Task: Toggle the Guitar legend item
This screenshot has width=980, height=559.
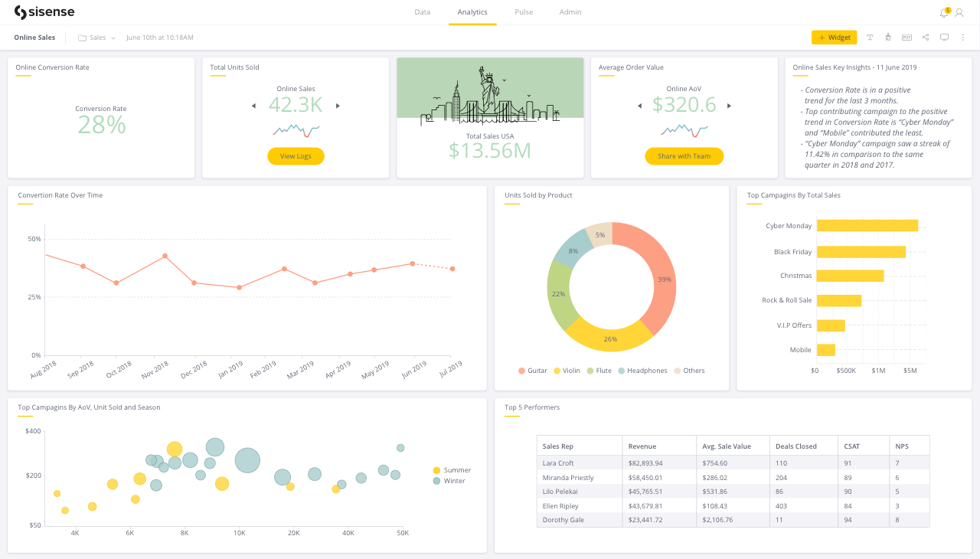Action: click(x=532, y=371)
